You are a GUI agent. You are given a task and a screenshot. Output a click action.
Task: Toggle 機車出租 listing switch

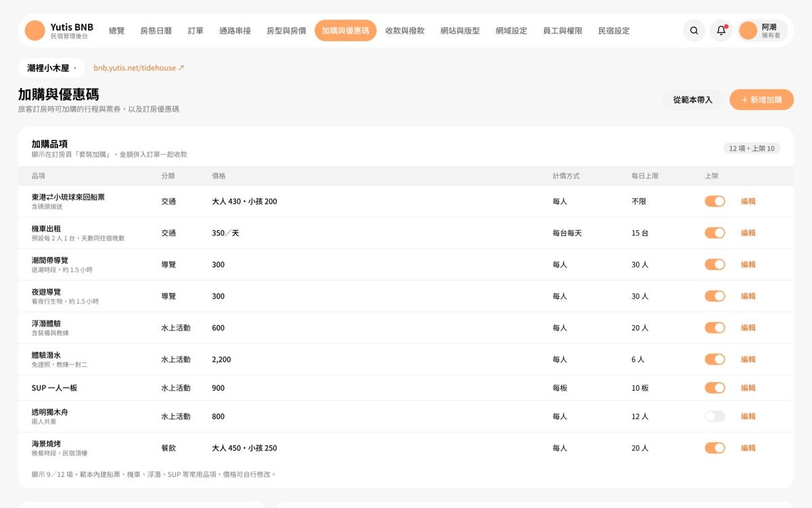pos(715,233)
